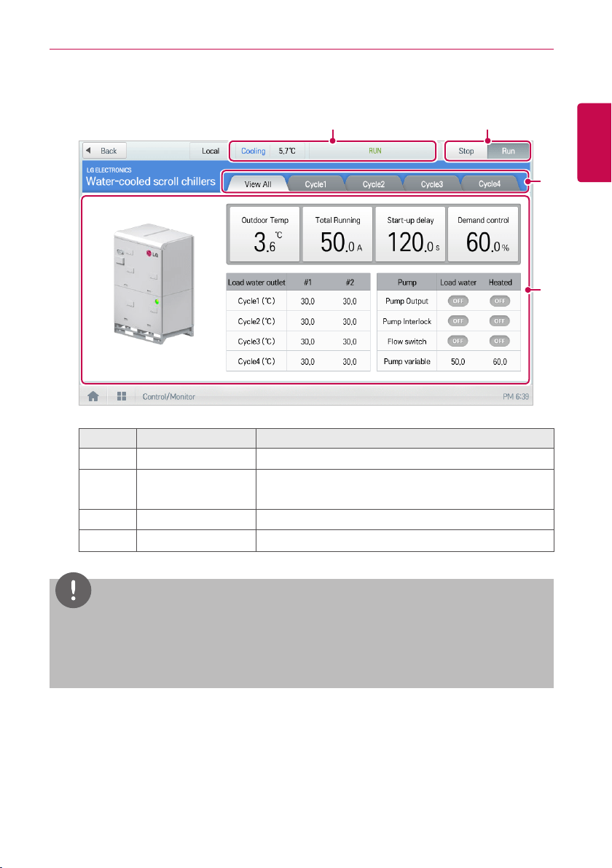
Task: Click the Demand control value tile
Action: point(484,234)
